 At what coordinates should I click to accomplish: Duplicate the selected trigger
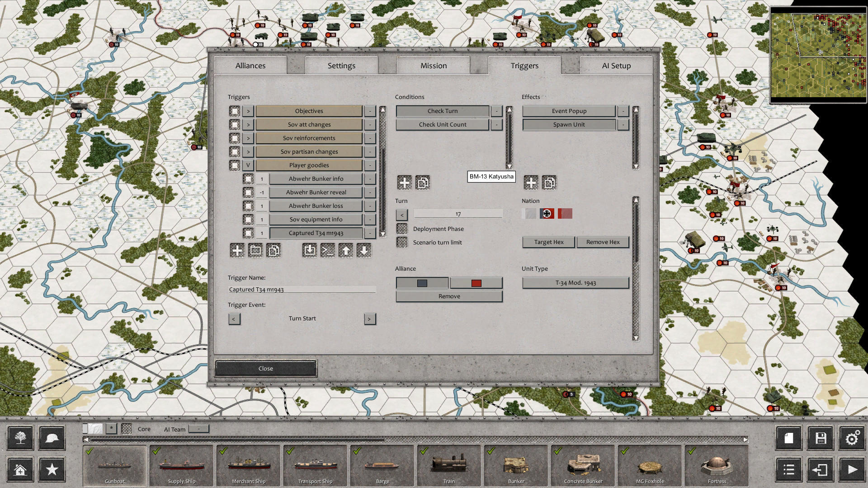tap(274, 250)
